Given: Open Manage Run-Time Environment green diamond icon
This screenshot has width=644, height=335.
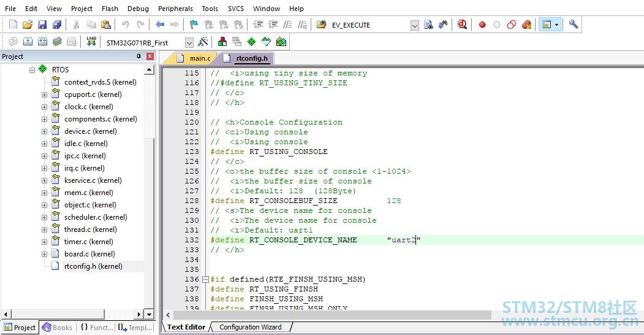Looking at the screenshot, I should point(251,42).
